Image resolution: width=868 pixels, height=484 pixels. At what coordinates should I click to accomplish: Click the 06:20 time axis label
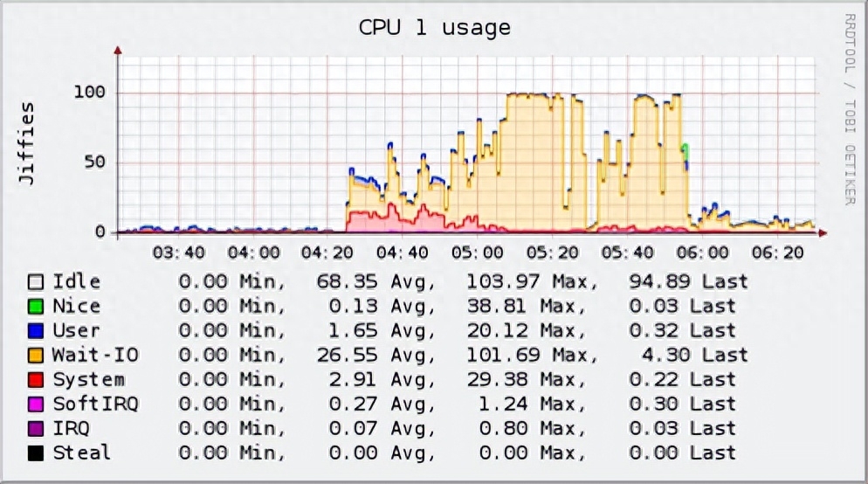(778, 253)
